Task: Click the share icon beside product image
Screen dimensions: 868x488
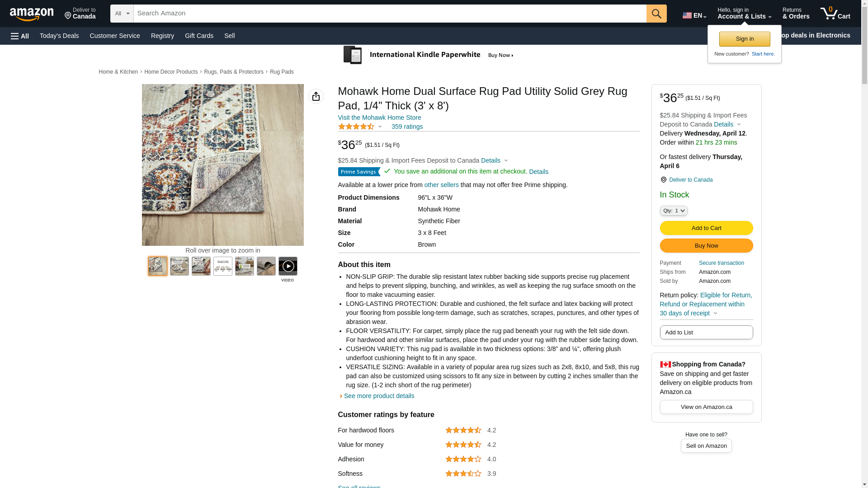Action: point(316,96)
